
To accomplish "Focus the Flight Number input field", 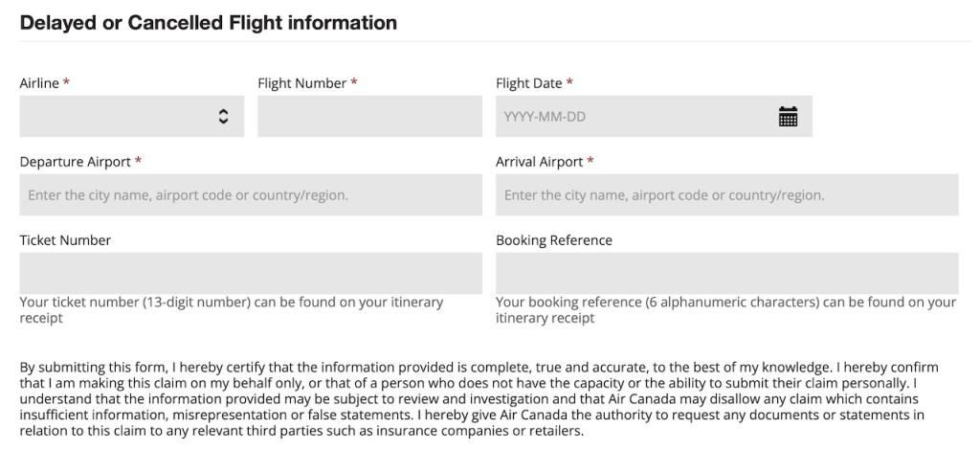I will pos(369,117).
